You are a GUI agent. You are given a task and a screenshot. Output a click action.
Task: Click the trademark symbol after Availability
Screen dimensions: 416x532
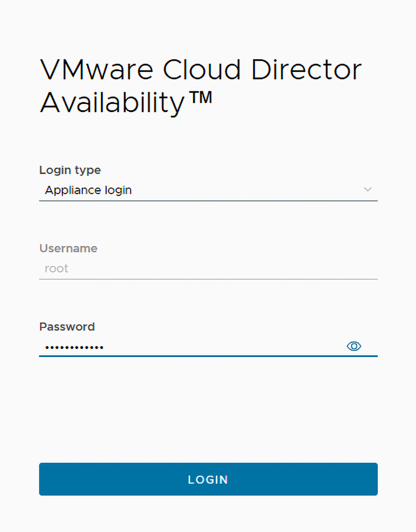click(201, 97)
